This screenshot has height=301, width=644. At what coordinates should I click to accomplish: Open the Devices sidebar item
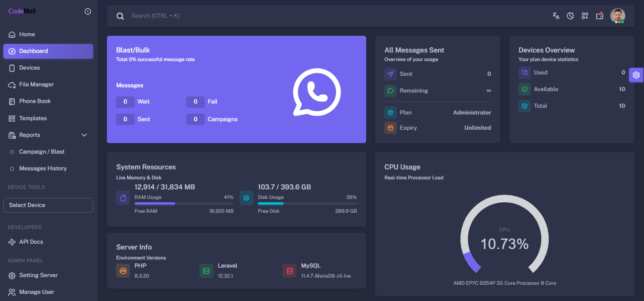(29, 68)
